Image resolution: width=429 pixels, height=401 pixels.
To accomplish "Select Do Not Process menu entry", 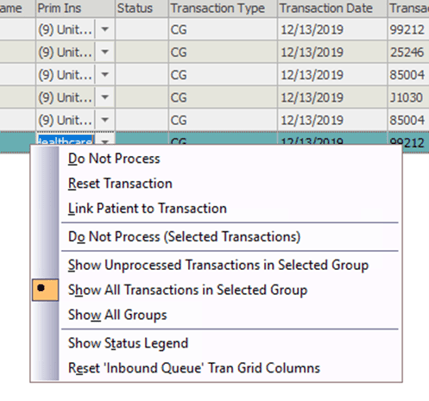I will (114, 159).
